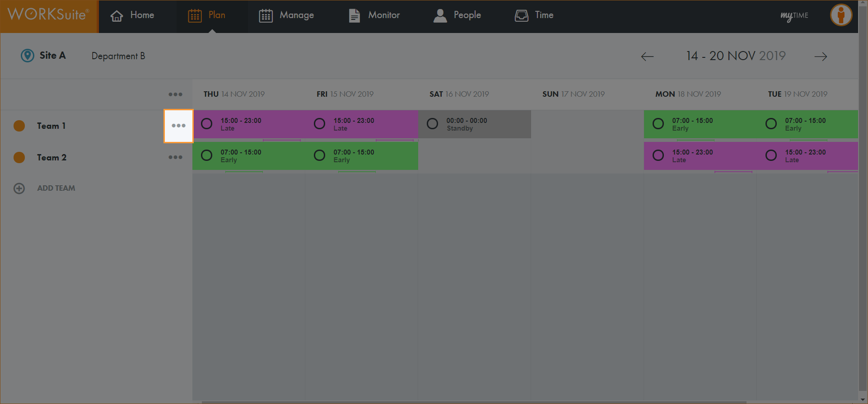Click the Site A location pin icon
The image size is (868, 404).
tap(28, 56)
